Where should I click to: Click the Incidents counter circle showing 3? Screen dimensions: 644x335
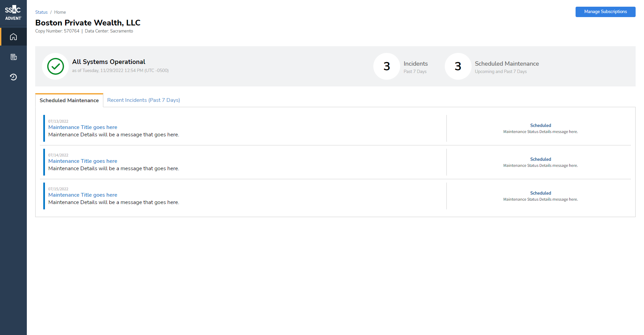click(386, 66)
